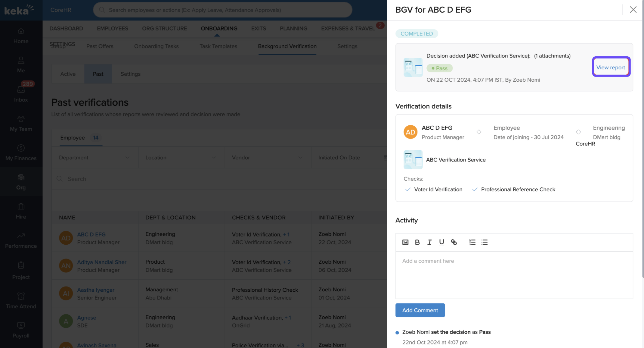Open Aditya Nandlal Sher's employee link
The image size is (644, 348).
click(x=102, y=262)
